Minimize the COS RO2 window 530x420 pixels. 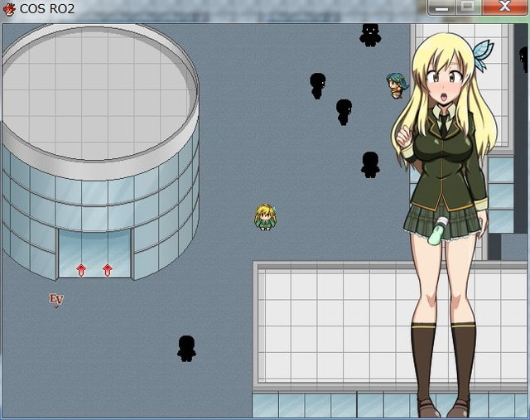[x=441, y=7]
